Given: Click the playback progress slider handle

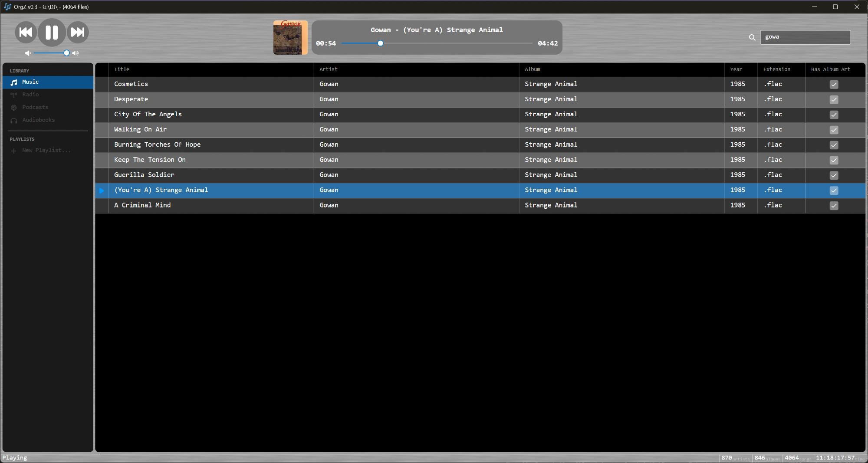Looking at the screenshot, I should 381,43.
